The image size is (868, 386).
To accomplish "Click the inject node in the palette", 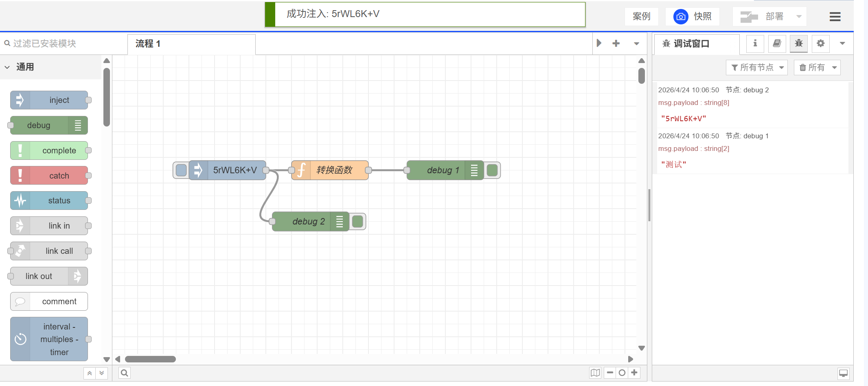I will point(49,100).
